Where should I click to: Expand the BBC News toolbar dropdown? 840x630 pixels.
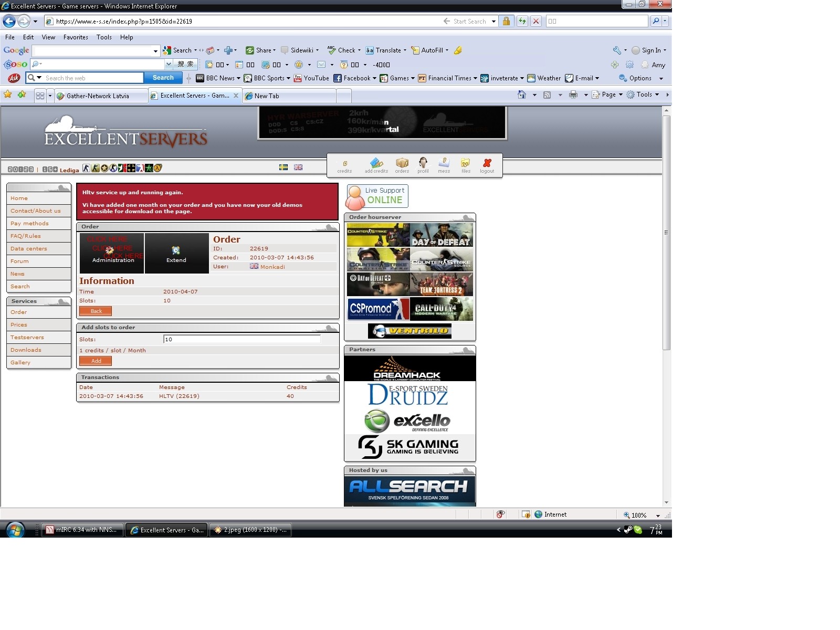[x=238, y=78]
